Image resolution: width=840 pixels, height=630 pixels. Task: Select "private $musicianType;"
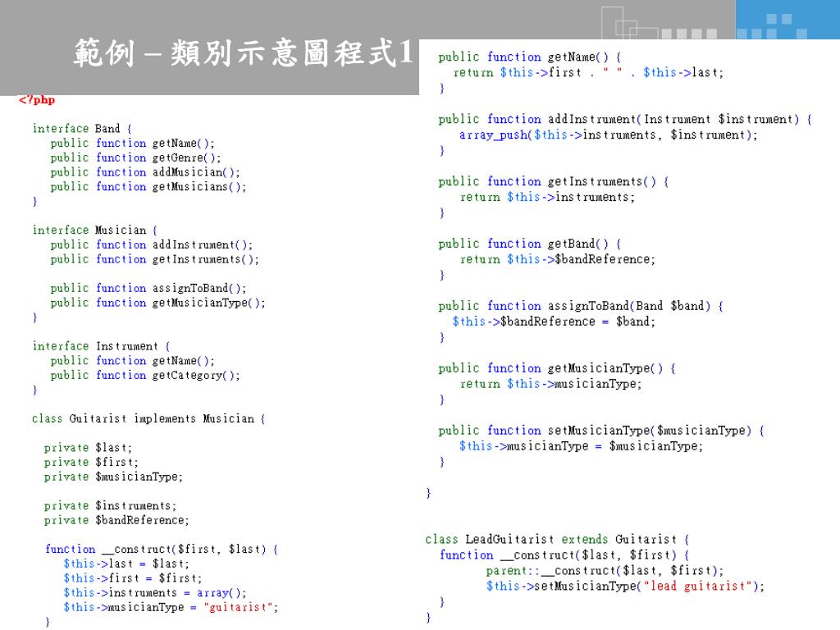[113, 477]
